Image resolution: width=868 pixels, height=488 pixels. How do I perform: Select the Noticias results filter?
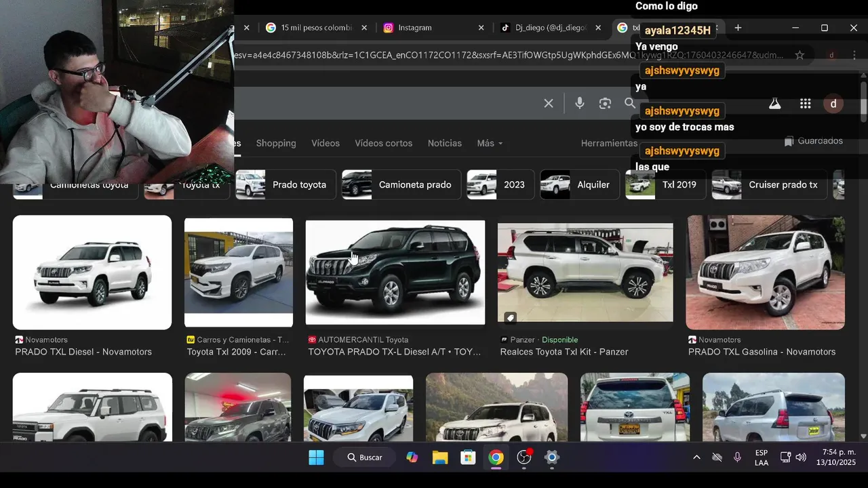pyautogui.click(x=445, y=143)
